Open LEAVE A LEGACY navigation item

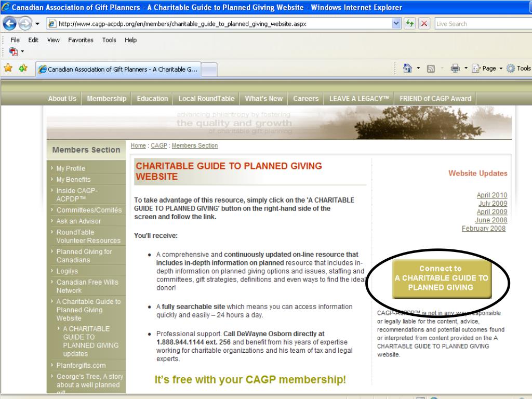[x=359, y=99]
